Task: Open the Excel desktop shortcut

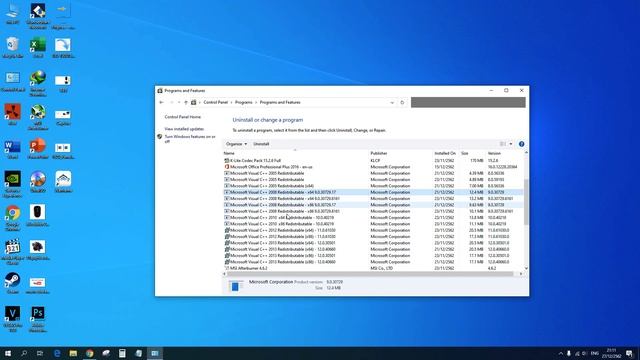Action: (x=38, y=47)
